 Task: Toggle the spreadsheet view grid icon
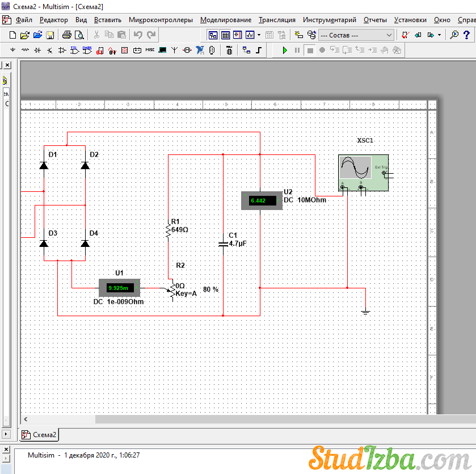click(225, 35)
